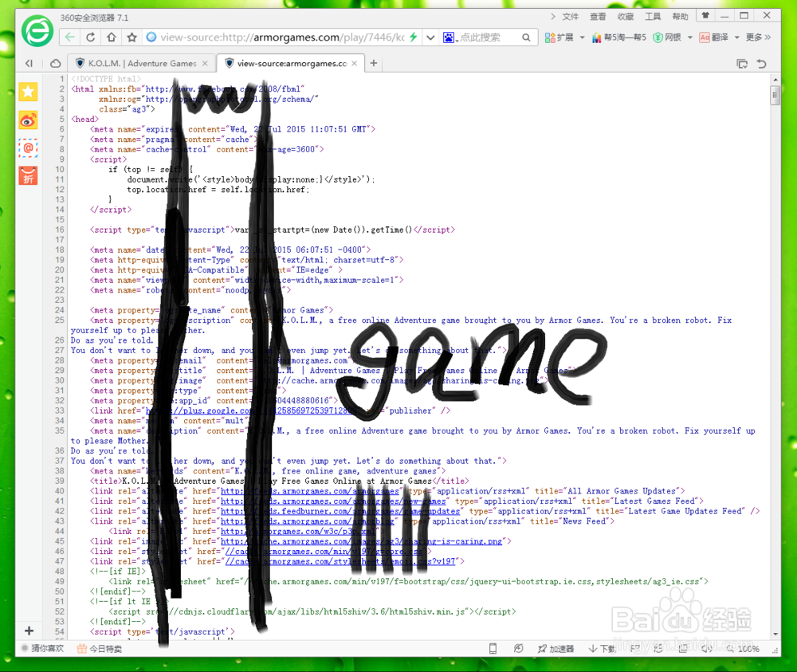797x672 pixels.
Task: Open Weibo icon in sidebar
Action: (29, 120)
